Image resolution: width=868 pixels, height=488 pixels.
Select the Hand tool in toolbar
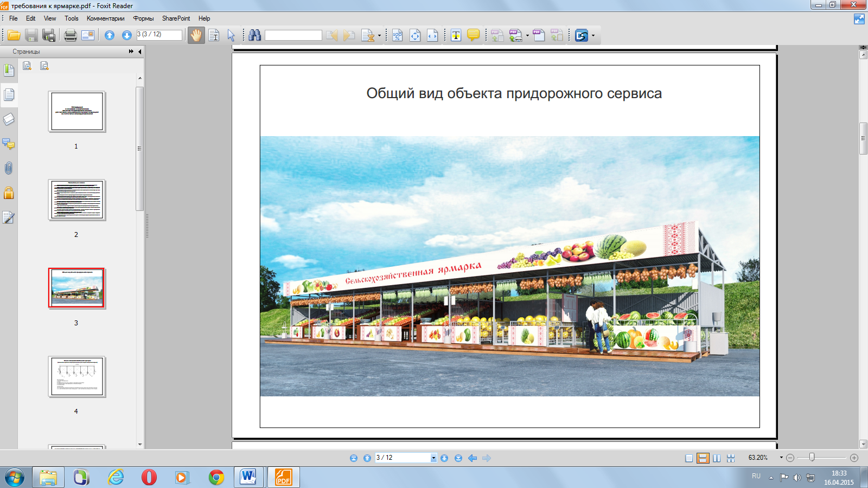click(x=196, y=35)
